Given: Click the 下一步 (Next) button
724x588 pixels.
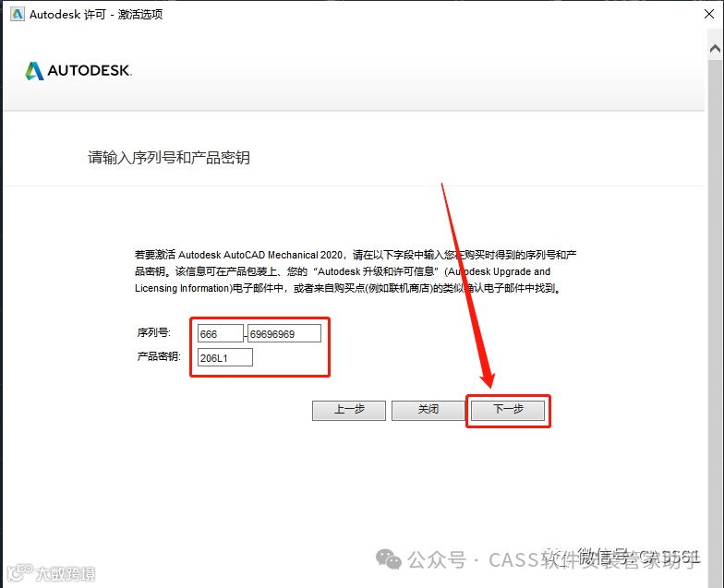Looking at the screenshot, I should [508, 410].
